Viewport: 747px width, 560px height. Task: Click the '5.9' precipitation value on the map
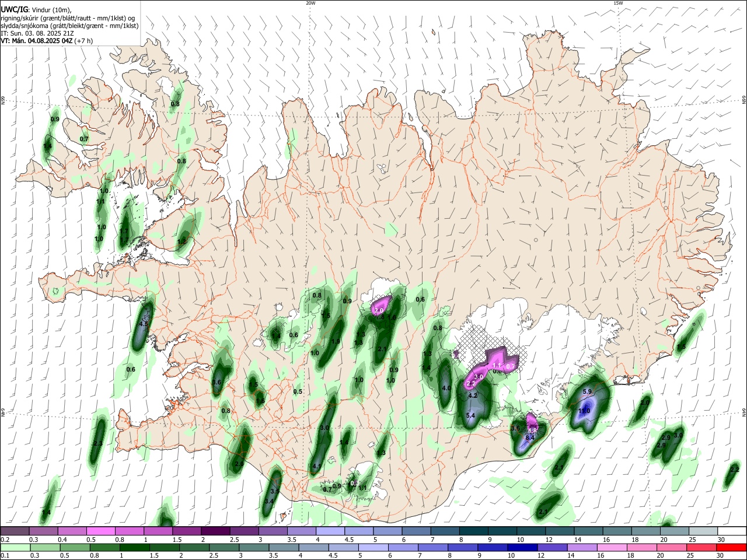(587, 391)
